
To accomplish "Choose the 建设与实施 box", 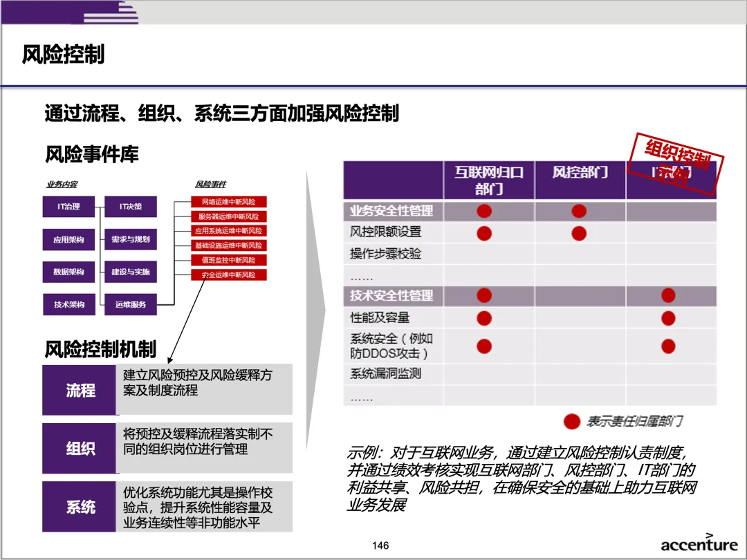I will 131,272.
